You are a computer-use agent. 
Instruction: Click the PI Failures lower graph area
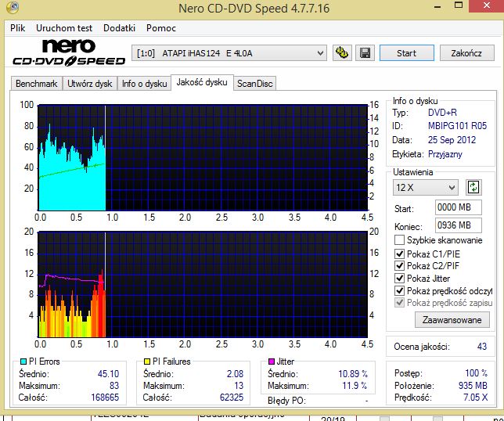(203, 284)
